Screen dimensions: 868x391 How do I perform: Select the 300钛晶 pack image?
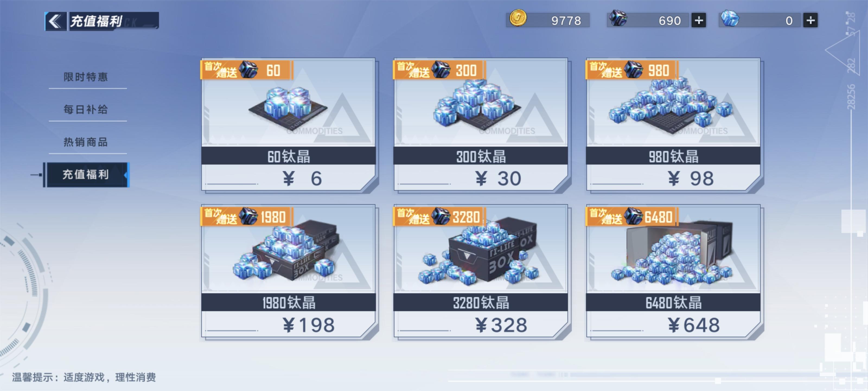click(x=481, y=103)
